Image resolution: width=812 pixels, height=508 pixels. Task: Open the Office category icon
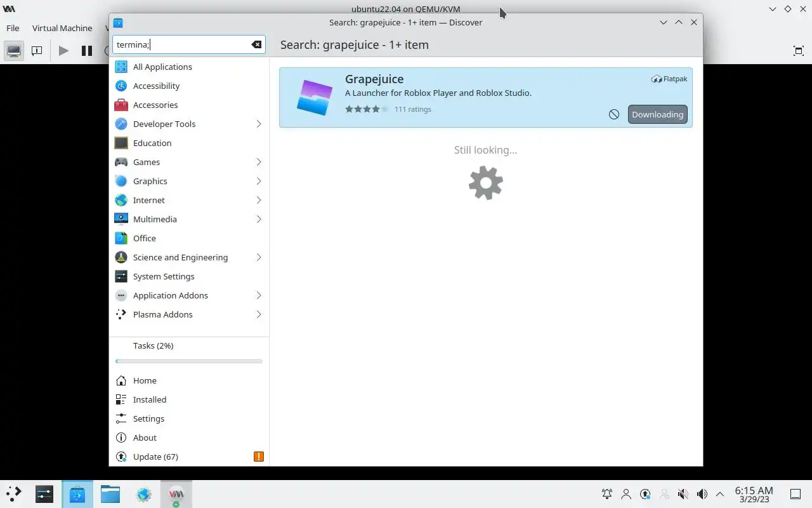(121, 238)
